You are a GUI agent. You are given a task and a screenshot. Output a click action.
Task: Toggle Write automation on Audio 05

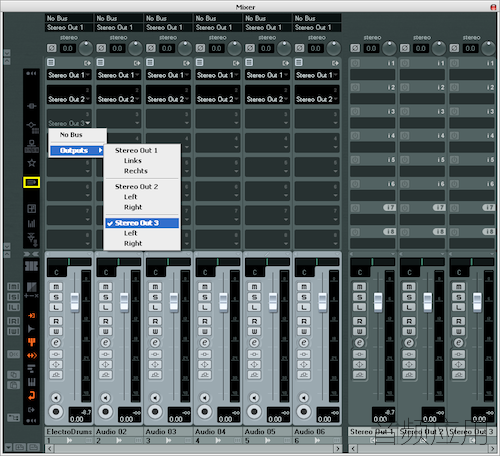point(254,331)
